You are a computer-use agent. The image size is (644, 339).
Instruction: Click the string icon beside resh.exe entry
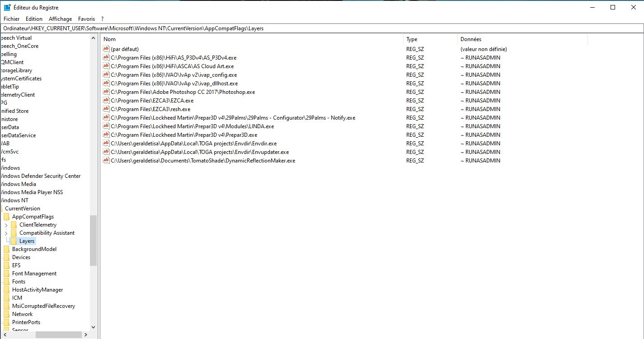106,109
